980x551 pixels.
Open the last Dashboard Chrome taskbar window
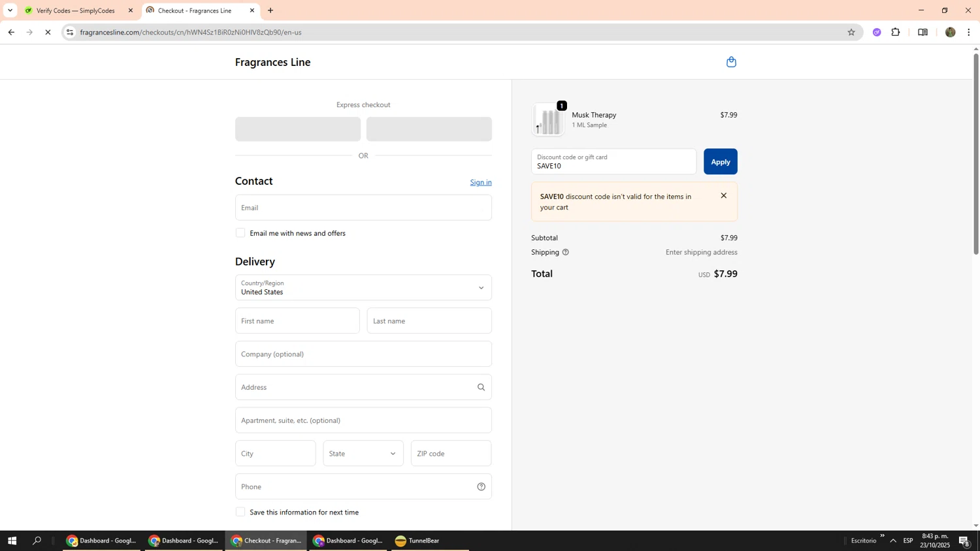pyautogui.click(x=348, y=541)
